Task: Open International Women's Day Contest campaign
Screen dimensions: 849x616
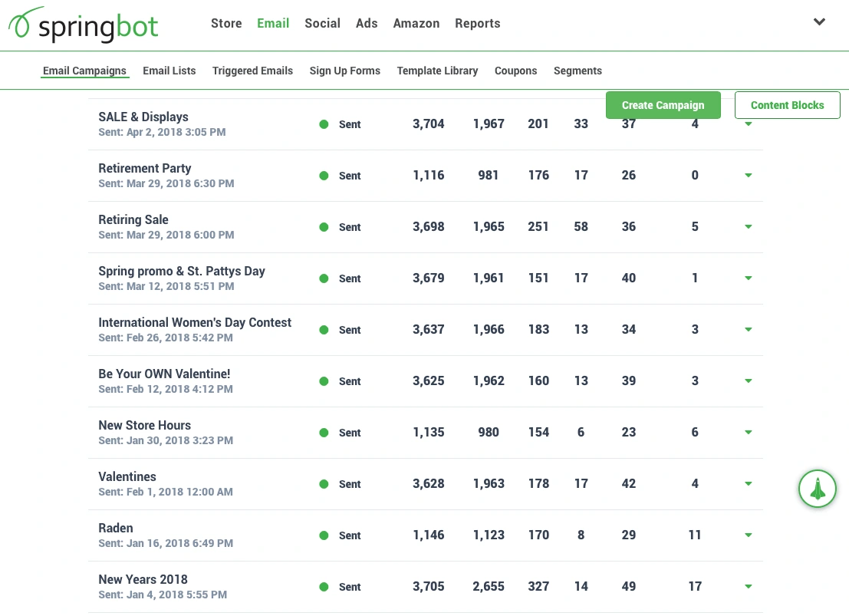Action: point(195,323)
